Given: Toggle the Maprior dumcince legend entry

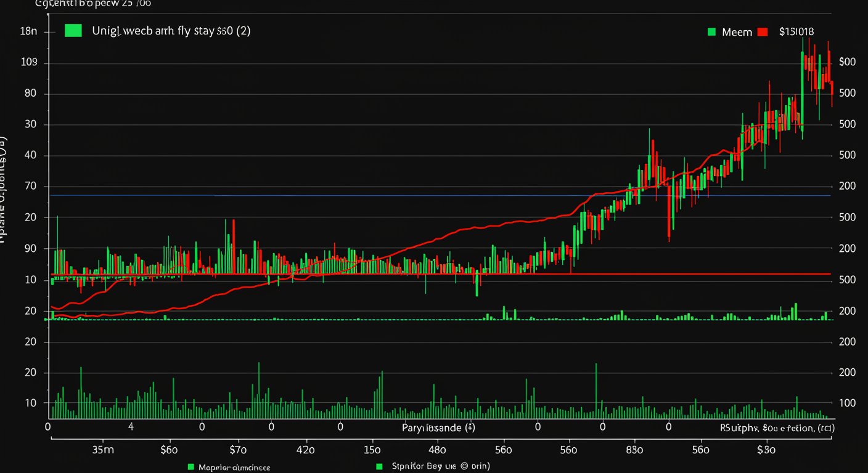Looking at the screenshot, I should [x=234, y=467].
